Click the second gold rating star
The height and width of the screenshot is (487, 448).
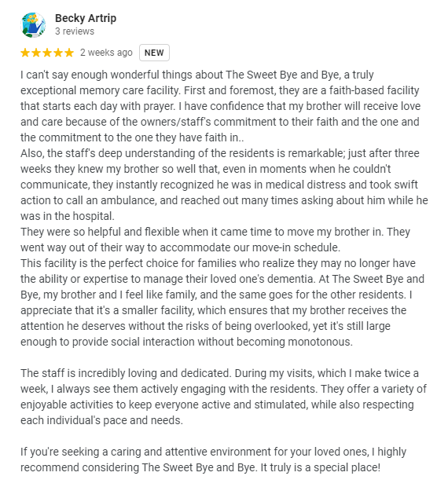point(36,53)
